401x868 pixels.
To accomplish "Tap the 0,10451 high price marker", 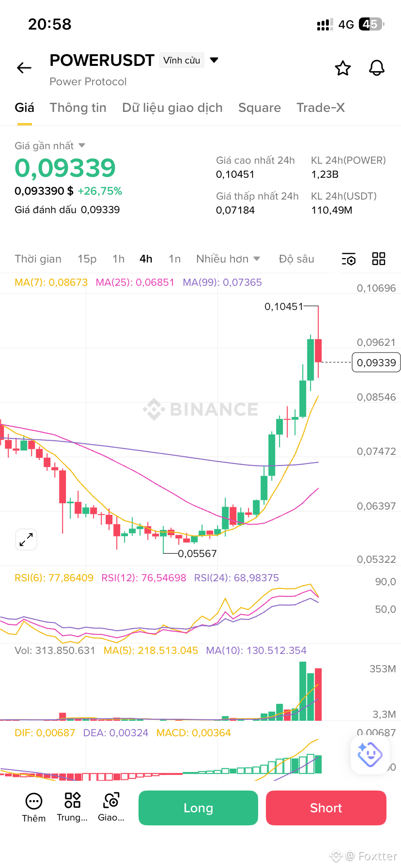I will (284, 307).
